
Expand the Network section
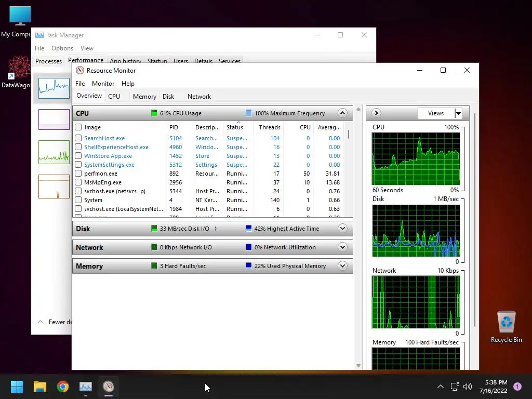[x=343, y=247]
